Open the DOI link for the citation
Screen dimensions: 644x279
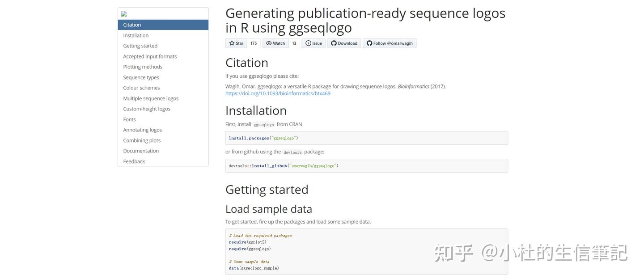(278, 93)
